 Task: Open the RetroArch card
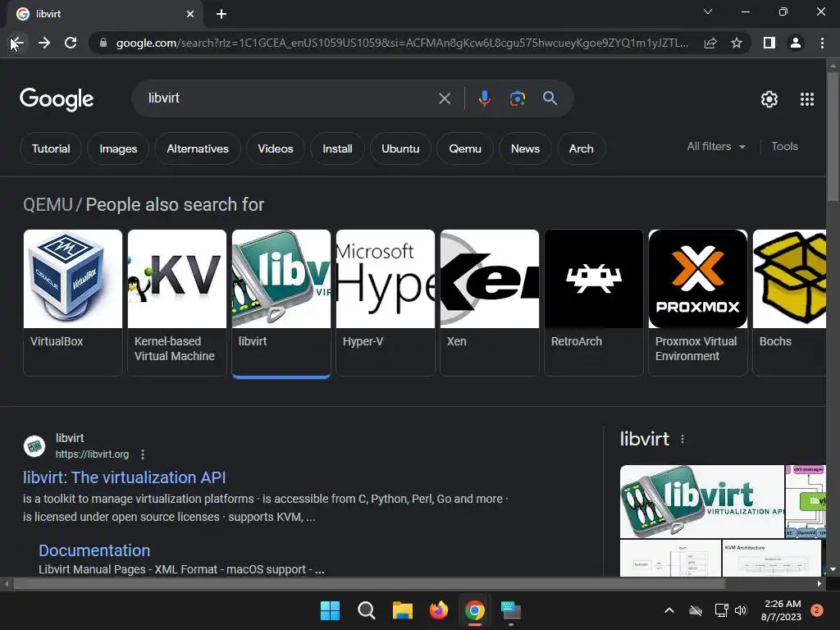[x=594, y=303]
